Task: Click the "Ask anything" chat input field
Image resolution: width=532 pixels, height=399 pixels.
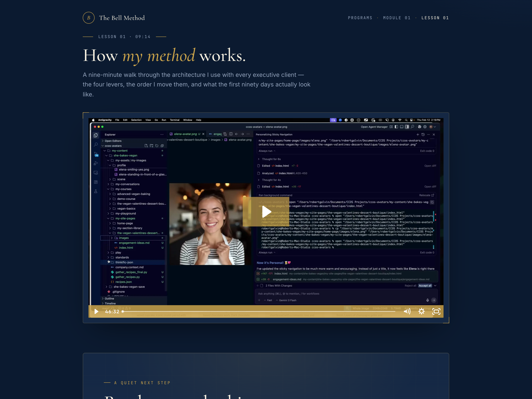Action: (x=346, y=294)
